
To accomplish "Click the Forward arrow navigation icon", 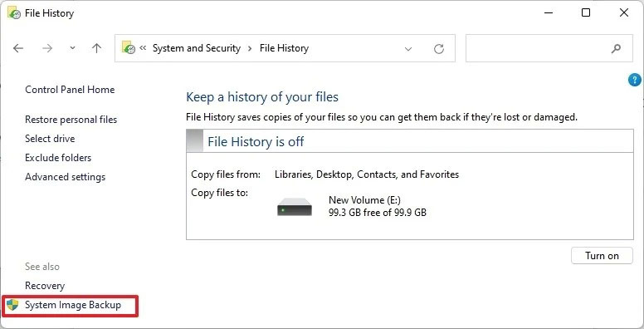I will (x=47, y=48).
